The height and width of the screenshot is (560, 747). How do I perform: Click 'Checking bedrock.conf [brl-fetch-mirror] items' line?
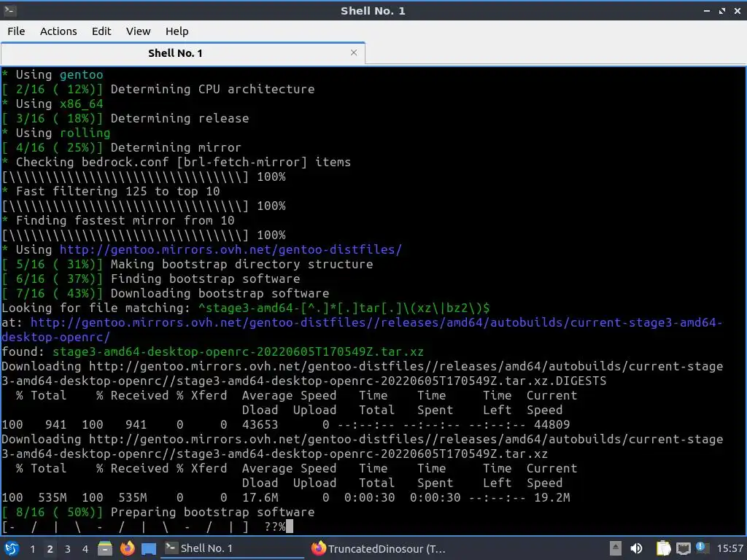click(x=177, y=163)
